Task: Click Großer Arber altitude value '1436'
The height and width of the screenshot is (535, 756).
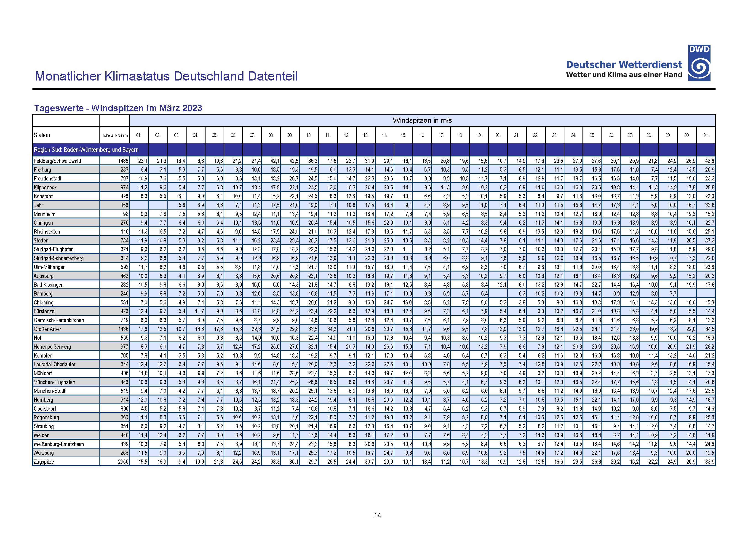Action: 123,329
